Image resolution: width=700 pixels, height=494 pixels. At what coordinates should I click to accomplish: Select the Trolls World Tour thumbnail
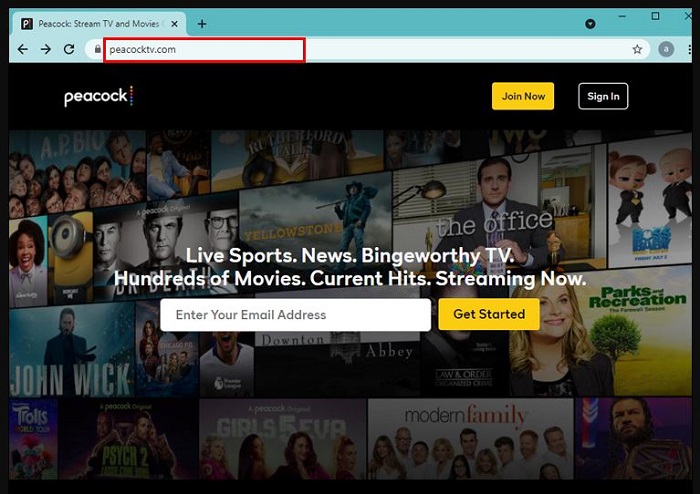tap(33, 439)
